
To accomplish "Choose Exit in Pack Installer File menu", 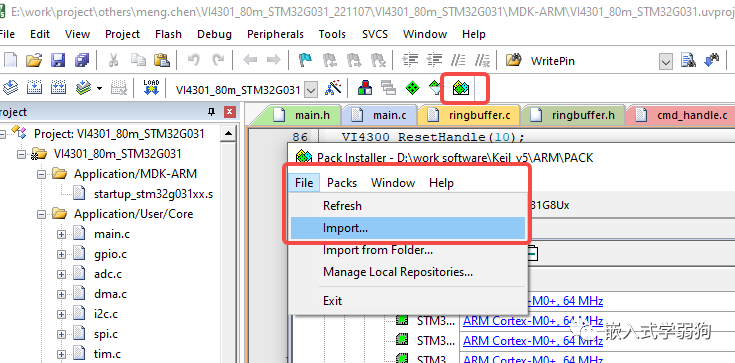I will click(408, 301).
